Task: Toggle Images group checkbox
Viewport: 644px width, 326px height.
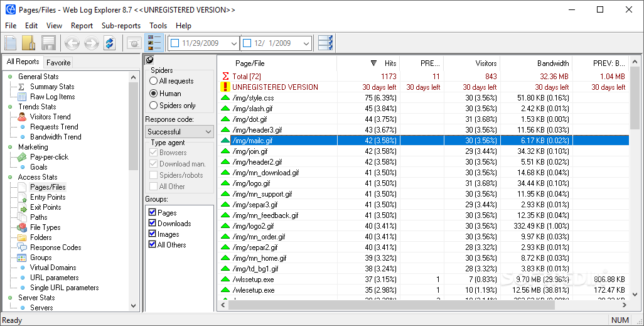Action: coord(152,234)
